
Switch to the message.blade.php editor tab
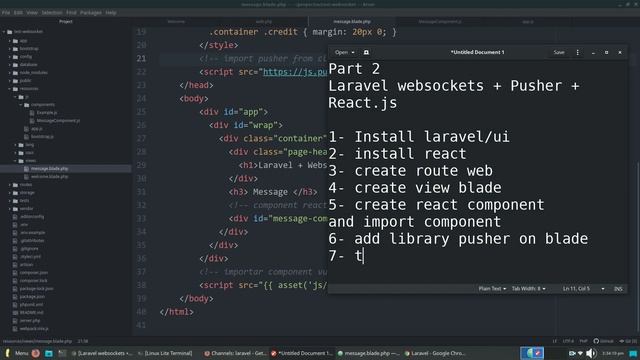click(x=352, y=22)
